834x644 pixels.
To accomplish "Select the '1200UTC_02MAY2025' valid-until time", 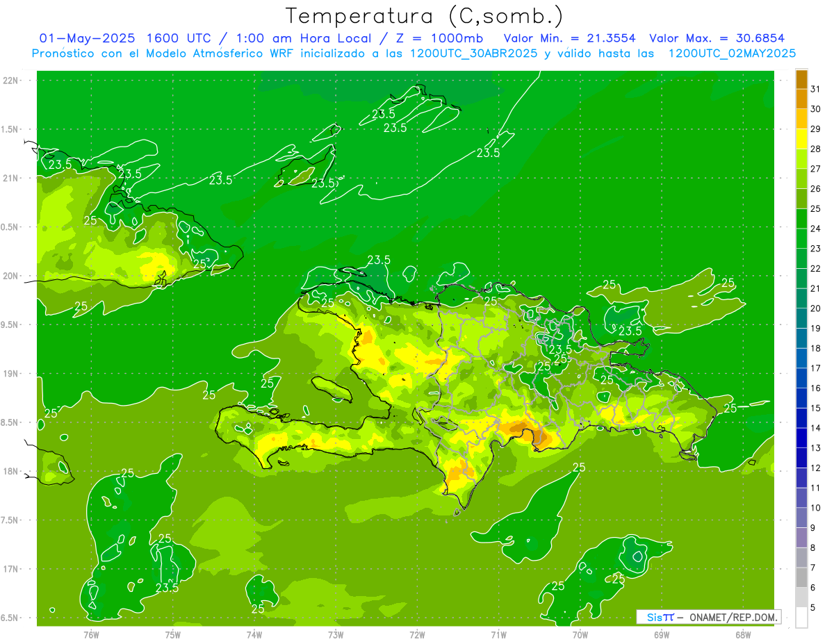I will 732,53.
